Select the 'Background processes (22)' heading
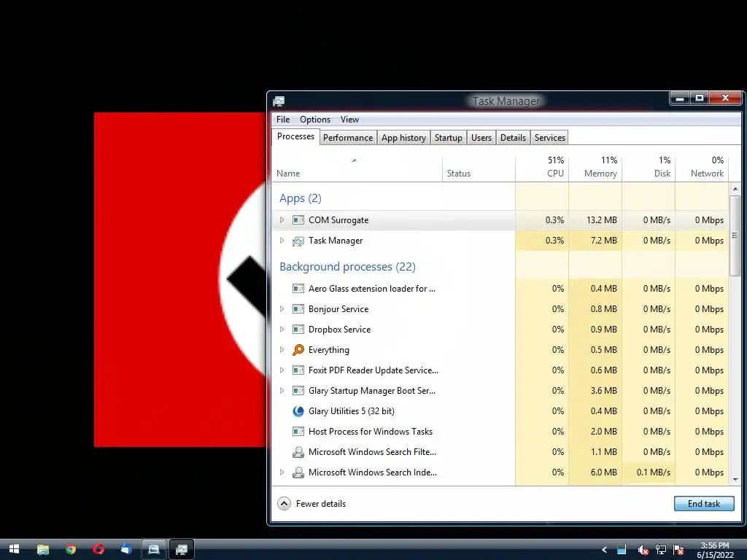The width and height of the screenshot is (747, 560). pos(347,267)
